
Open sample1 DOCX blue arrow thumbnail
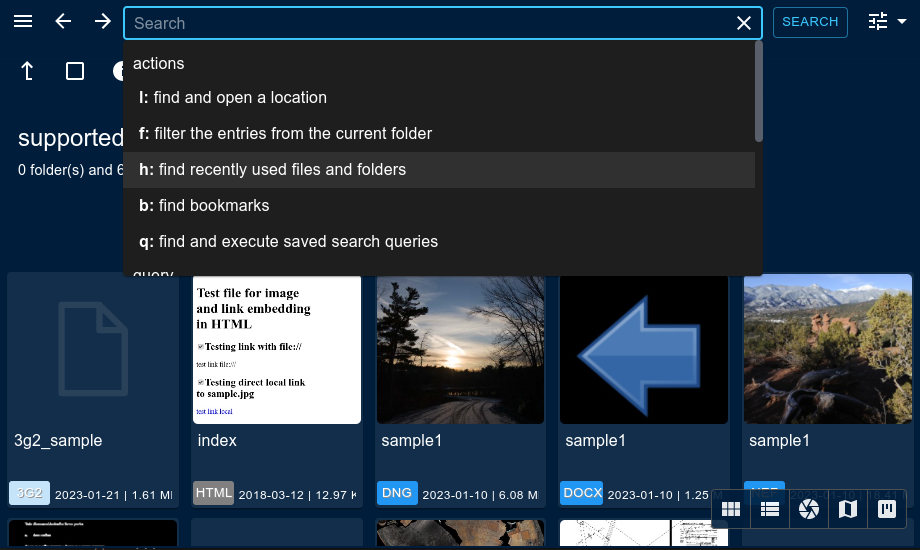click(x=644, y=349)
